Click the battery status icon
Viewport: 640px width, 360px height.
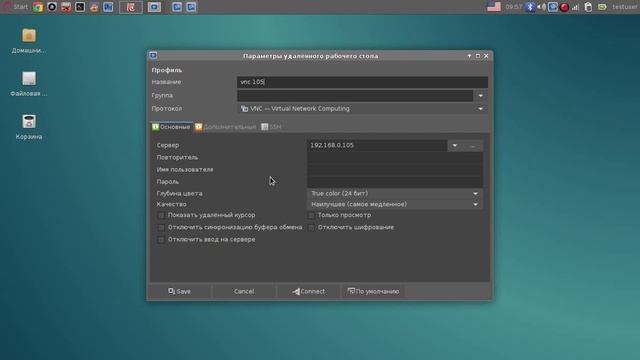coord(602,7)
